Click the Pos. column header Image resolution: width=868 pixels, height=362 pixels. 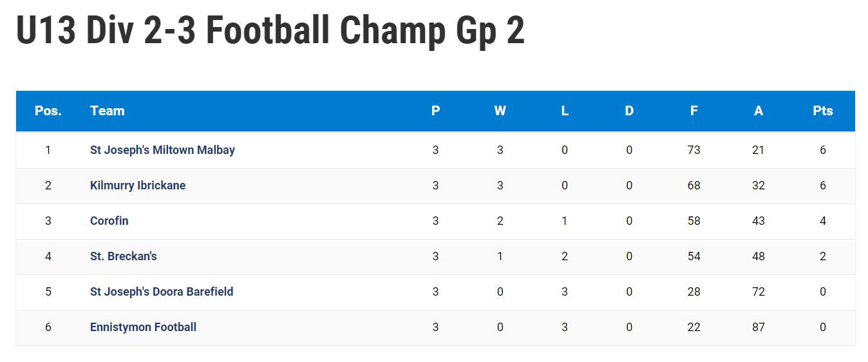point(48,111)
